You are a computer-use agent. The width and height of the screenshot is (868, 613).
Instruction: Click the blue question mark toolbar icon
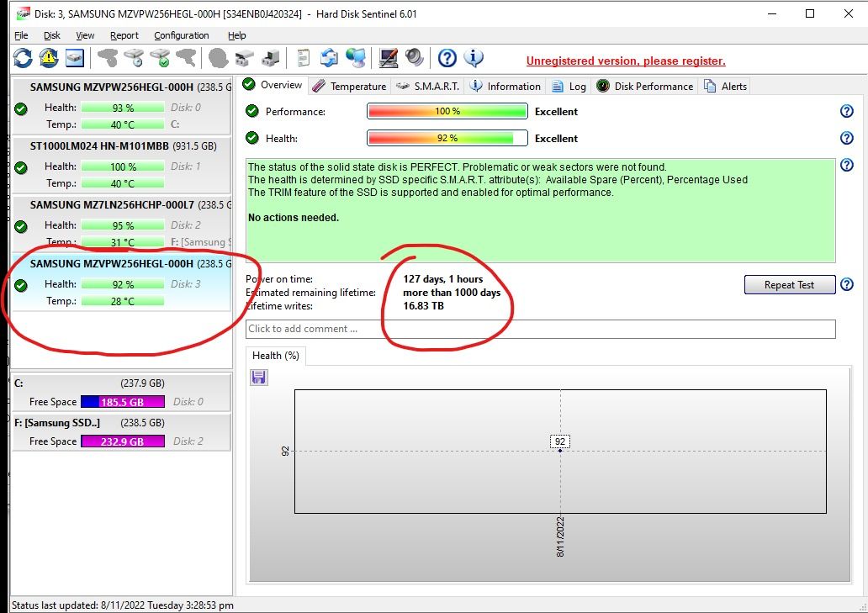coord(447,57)
